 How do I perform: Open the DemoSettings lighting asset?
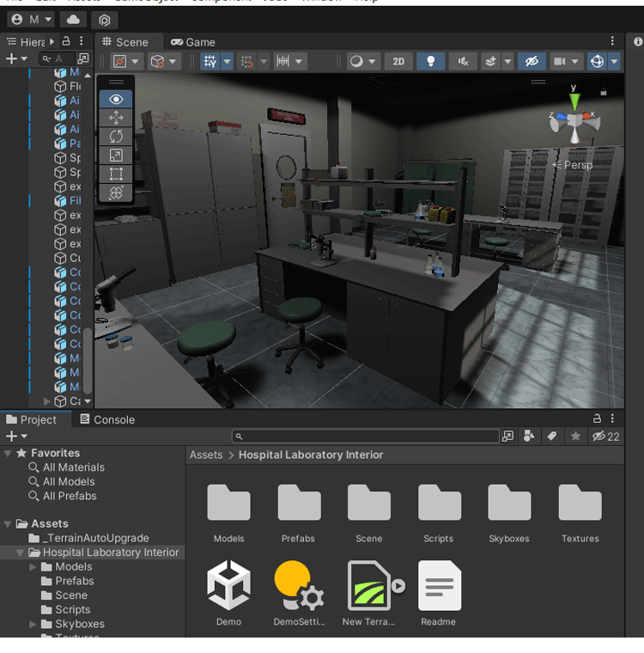[x=298, y=585]
